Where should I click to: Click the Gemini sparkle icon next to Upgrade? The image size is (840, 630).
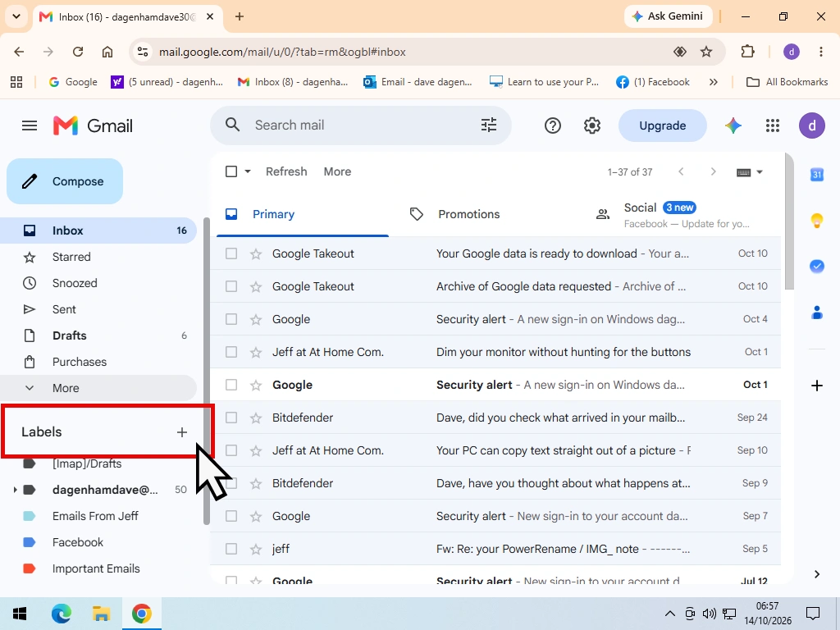733,126
